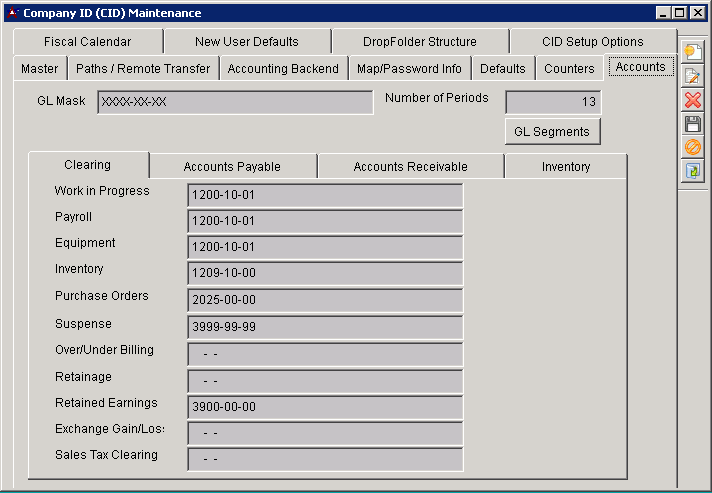The height and width of the screenshot is (493, 712).
Task: Click the New record icon in side toolbar
Action: [692, 52]
